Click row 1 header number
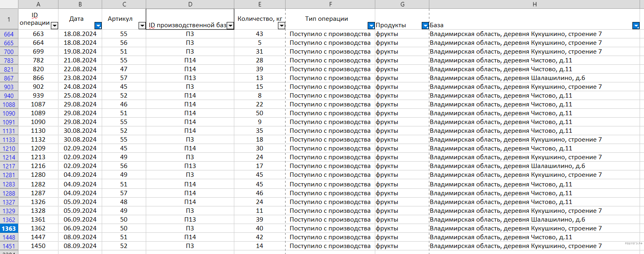The height and width of the screenshot is (254, 644). (9, 19)
